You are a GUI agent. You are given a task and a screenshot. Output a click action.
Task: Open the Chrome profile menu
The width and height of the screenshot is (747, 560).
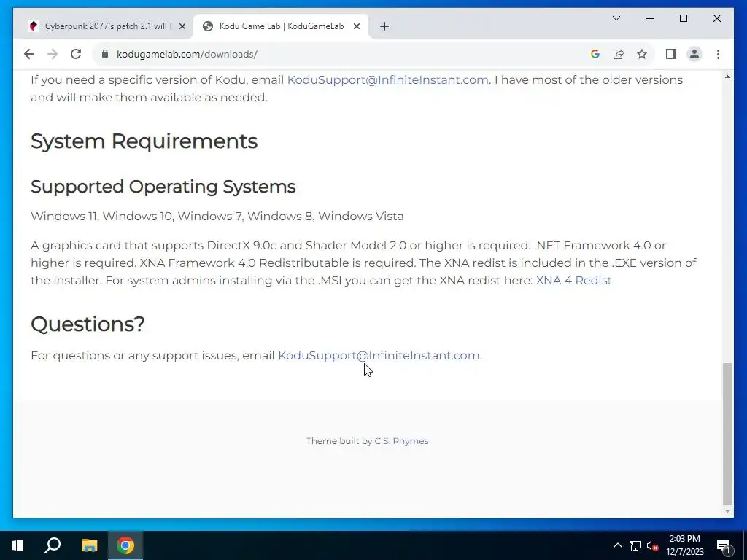pyautogui.click(x=694, y=54)
